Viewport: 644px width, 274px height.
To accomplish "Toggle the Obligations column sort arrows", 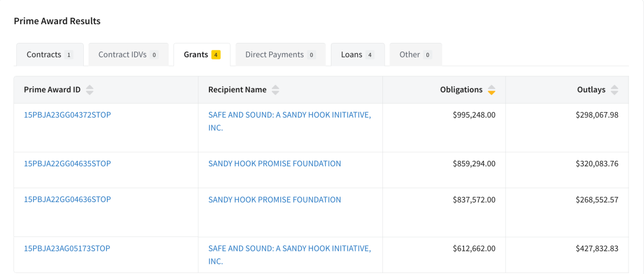I will pos(491,90).
